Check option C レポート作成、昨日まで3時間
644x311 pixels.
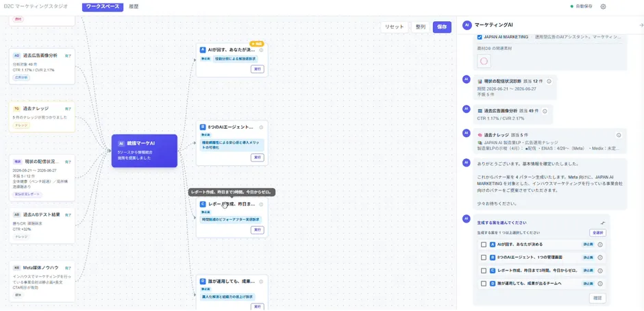point(484,271)
